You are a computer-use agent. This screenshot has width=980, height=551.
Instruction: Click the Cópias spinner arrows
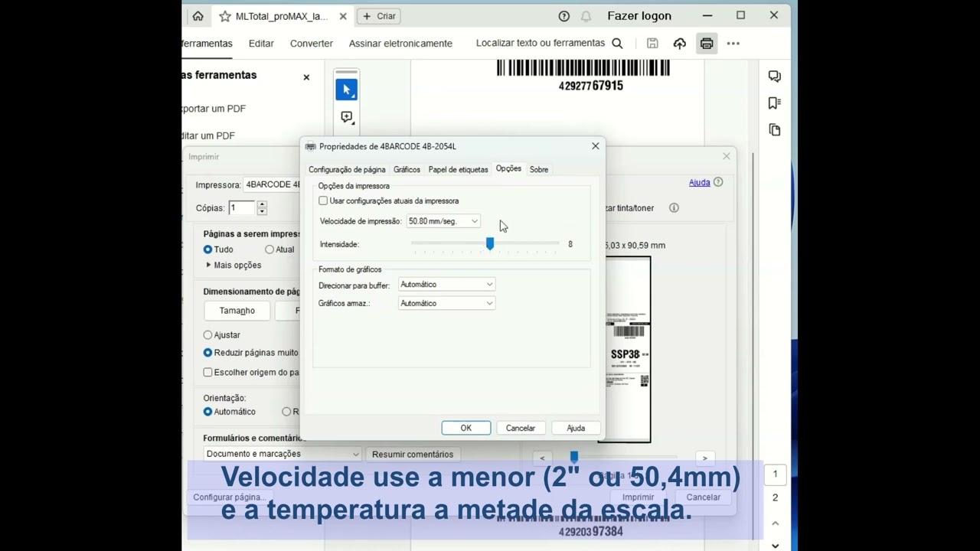coord(262,207)
